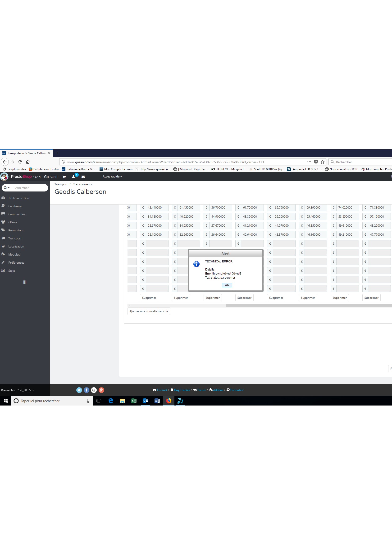Expand the Accès rapide dropdown
392x555 pixels.
(112, 177)
